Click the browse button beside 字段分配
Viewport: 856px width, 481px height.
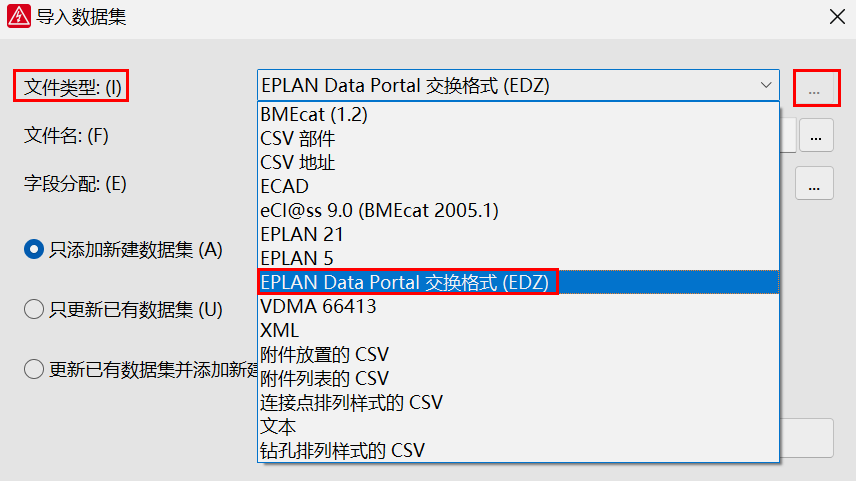[x=816, y=184]
